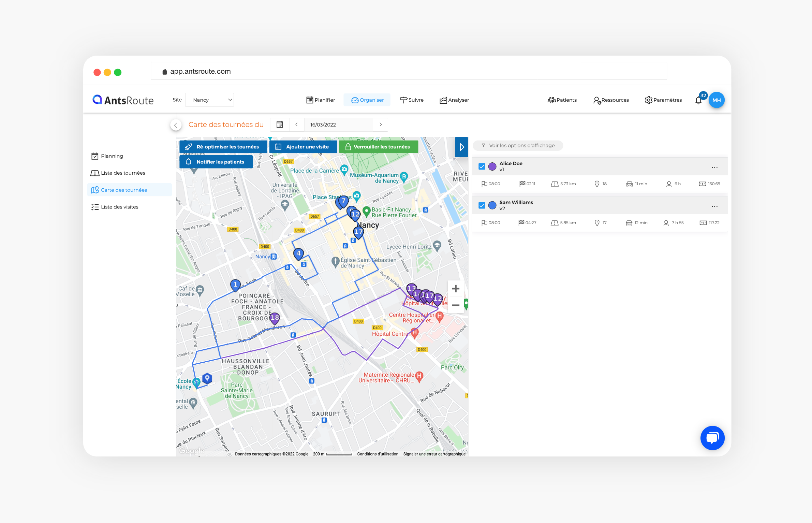Open the Suivre menu
Viewport: 812px width, 523px height.
[412, 100]
